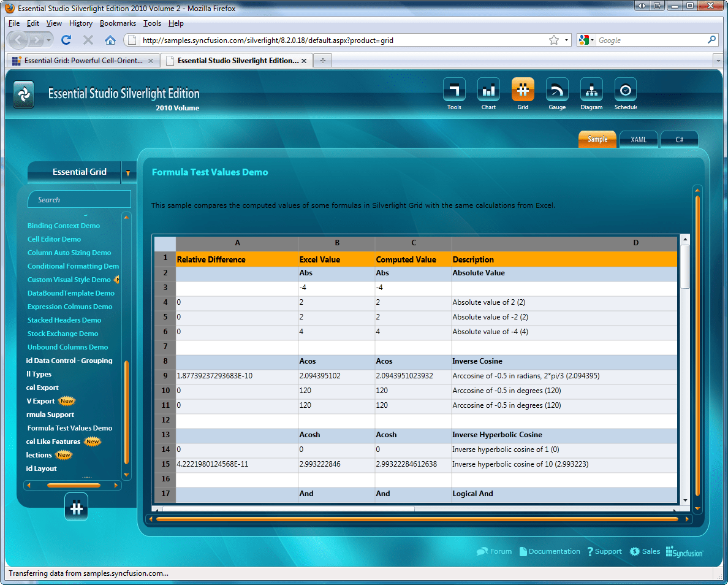Viewport: 728px width, 585px height.
Task: Select the Grid product icon
Action: point(523,90)
